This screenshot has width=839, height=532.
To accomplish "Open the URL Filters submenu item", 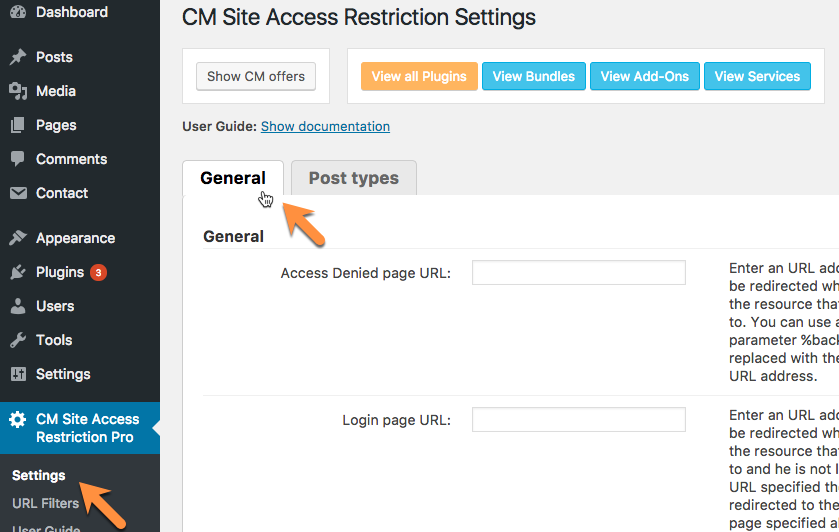I will (x=45, y=503).
